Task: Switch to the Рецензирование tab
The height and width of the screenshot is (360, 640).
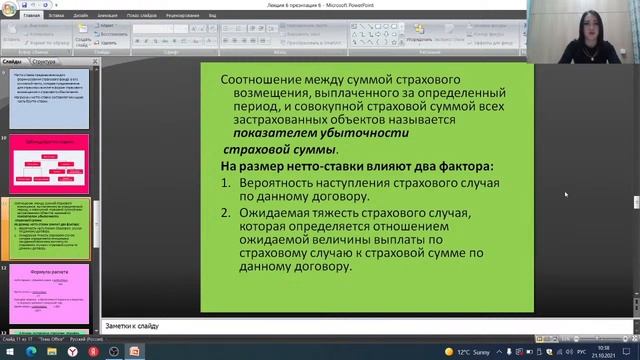Action: (x=182, y=16)
